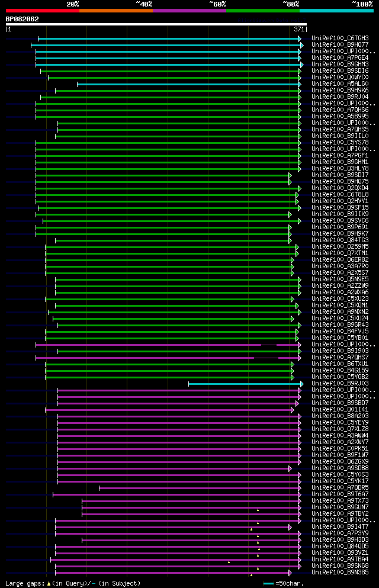Select label UniRef100_Q01I41
The width and height of the screenshot is (379, 588).
[340, 410]
